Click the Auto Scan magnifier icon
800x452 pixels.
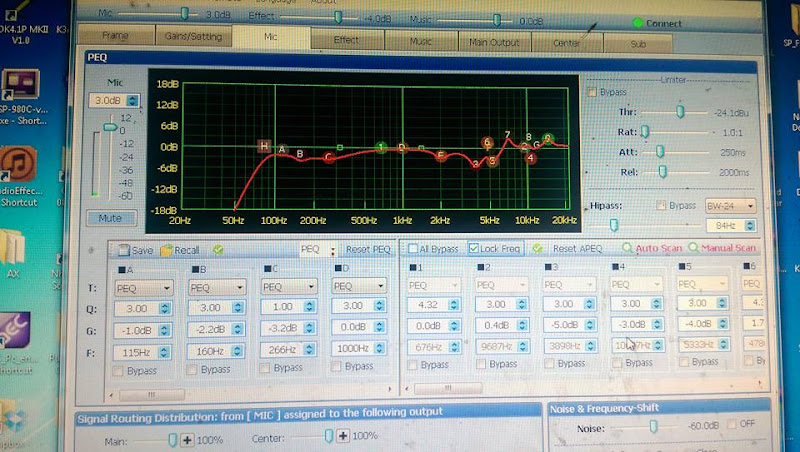tap(627, 248)
